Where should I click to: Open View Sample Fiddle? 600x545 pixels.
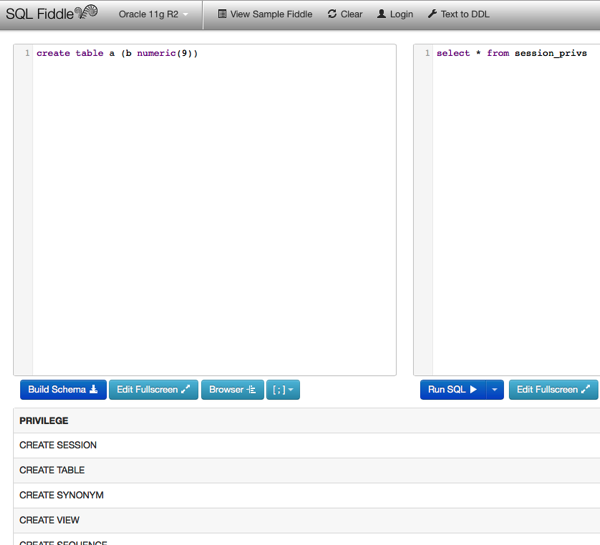click(x=265, y=14)
